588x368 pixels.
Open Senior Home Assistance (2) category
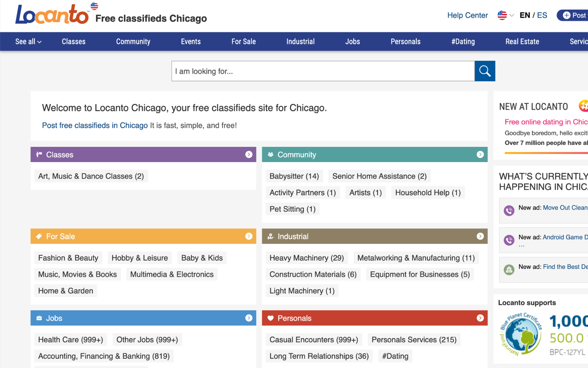(x=380, y=176)
